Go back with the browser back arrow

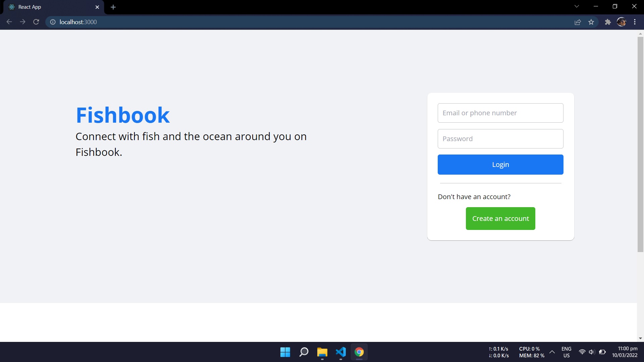[9, 22]
